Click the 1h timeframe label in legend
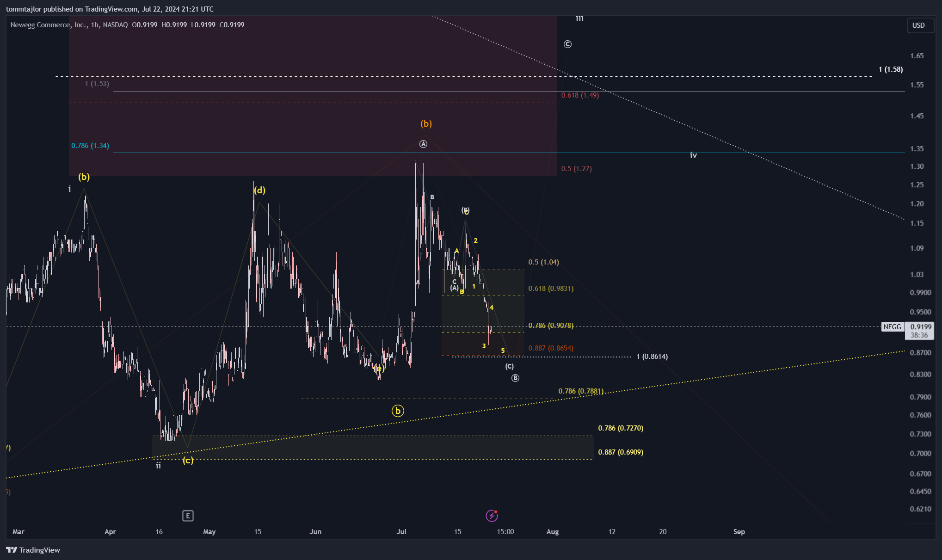The width and height of the screenshot is (942, 560). coord(95,25)
